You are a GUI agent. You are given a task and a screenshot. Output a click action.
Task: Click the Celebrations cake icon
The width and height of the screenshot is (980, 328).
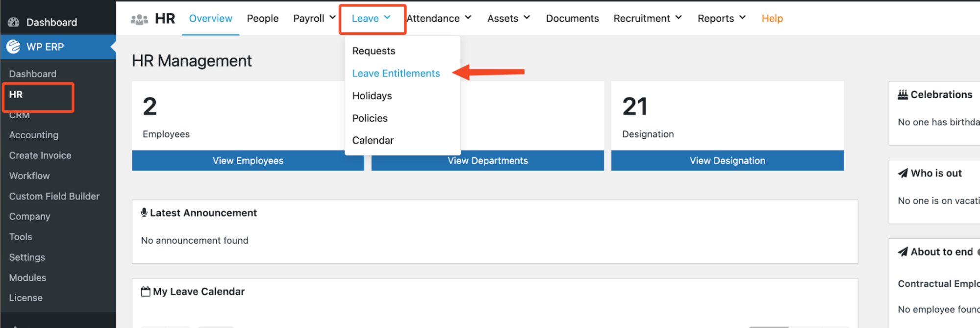(903, 95)
